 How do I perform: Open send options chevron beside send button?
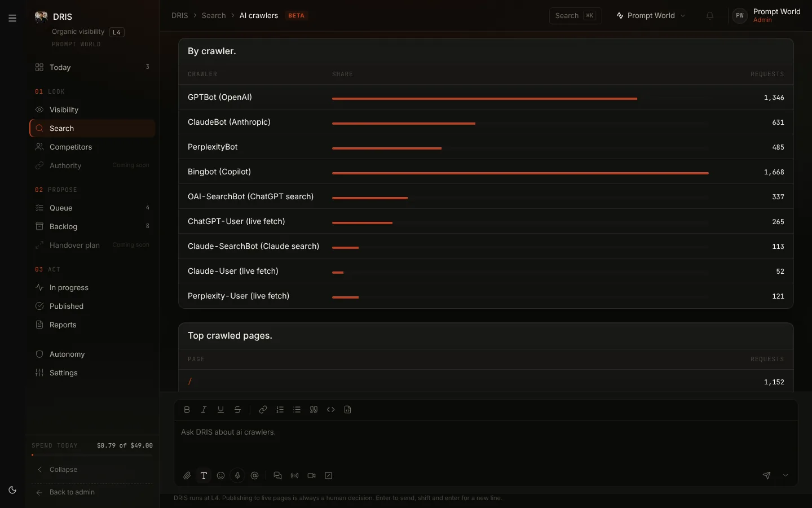coord(785,476)
